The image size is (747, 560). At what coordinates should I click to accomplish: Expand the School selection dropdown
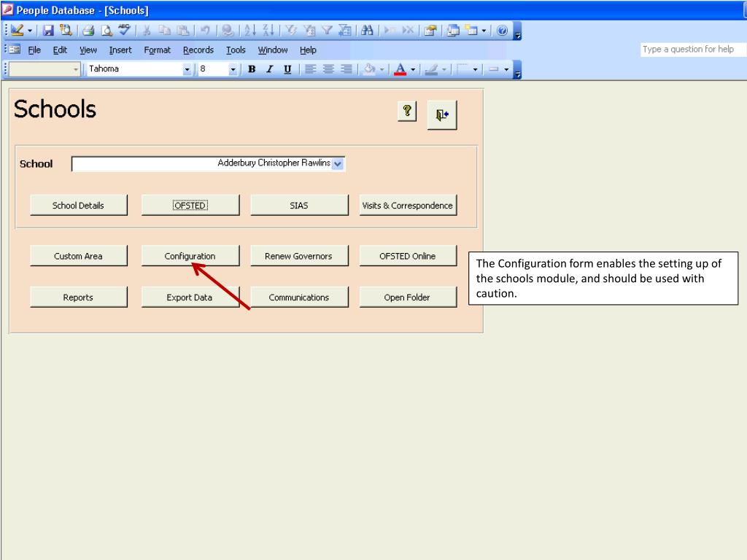point(337,164)
